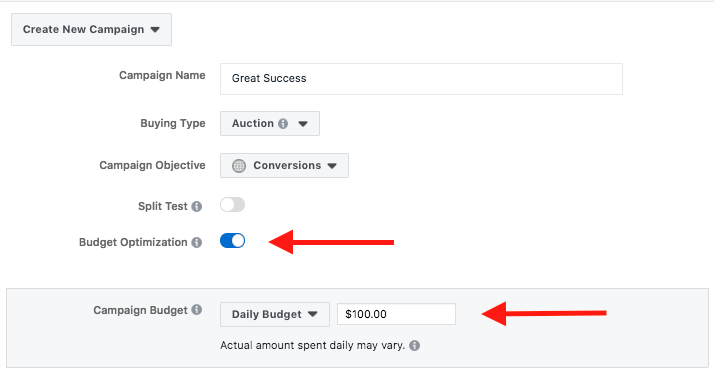Disable the Budget Optimization toggle

(232, 241)
